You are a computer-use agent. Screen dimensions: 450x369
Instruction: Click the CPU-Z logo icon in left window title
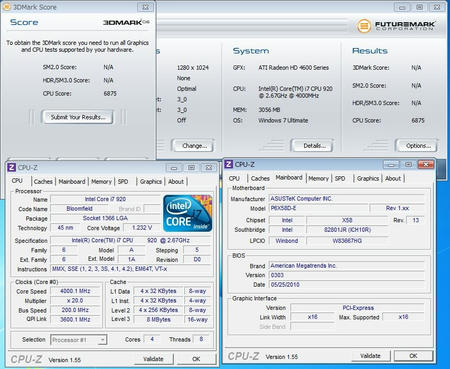point(11,167)
